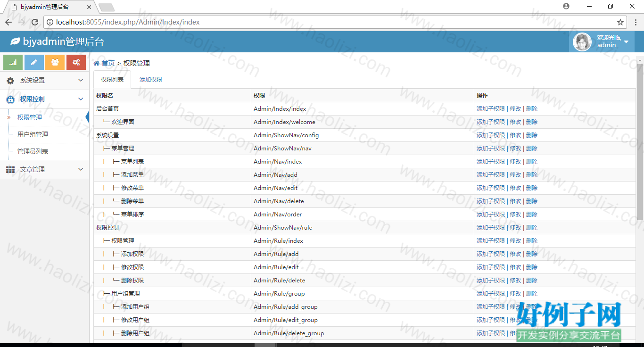644x347 pixels.
Task: Click 修改 for 权限控制 row
Action: pos(515,228)
